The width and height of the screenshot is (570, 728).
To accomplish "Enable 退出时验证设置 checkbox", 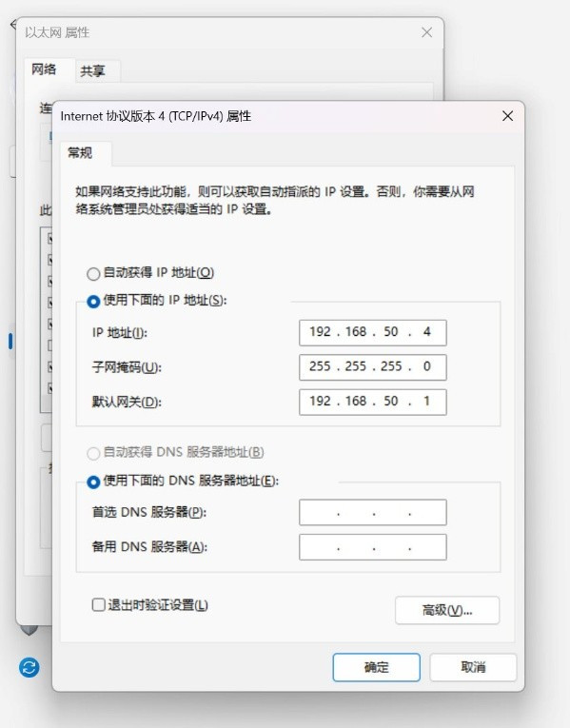I will click(x=98, y=604).
